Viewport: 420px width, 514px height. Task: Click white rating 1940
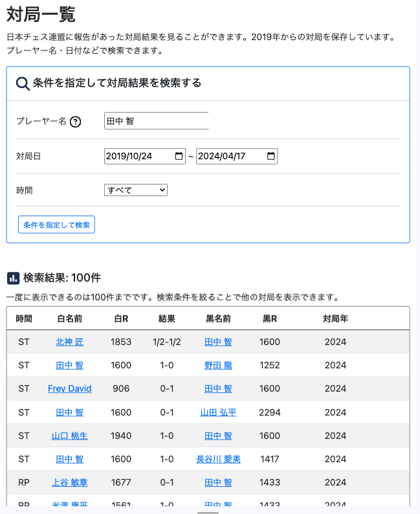[x=121, y=436]
